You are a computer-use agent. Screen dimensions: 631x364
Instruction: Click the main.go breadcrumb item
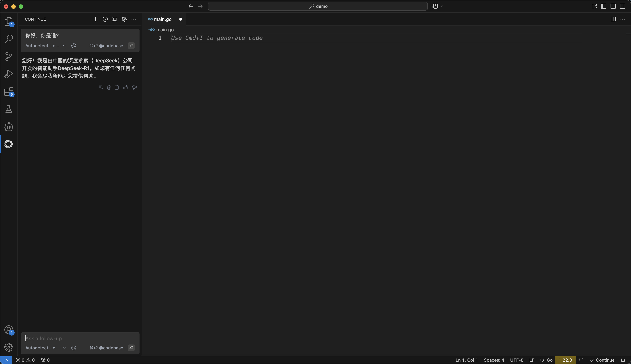[165, 30]
